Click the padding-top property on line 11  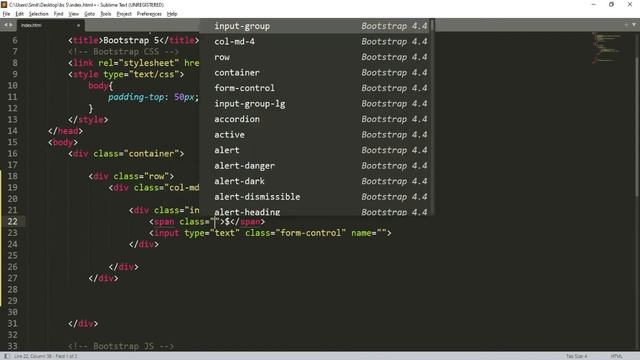pyautogui.click(x=136, y=97)
